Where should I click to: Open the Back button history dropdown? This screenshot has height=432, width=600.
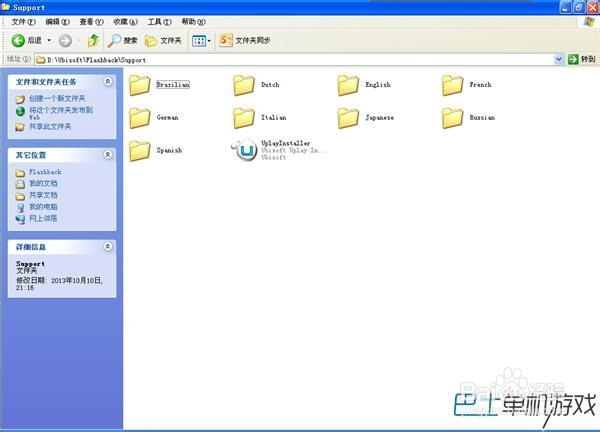point(49,40)
